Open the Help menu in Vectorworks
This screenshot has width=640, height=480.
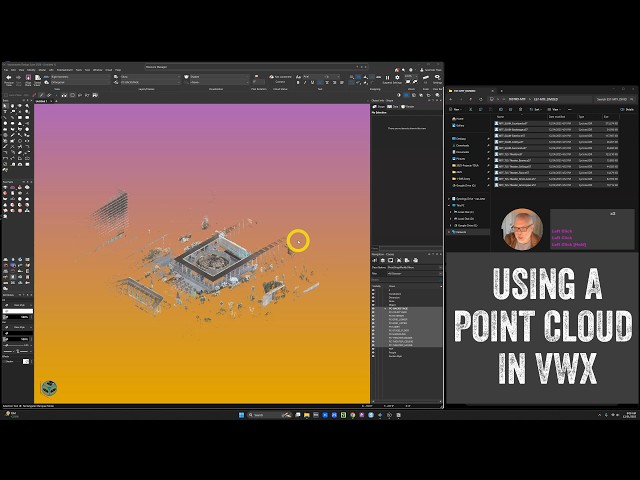tap(118, 70)
